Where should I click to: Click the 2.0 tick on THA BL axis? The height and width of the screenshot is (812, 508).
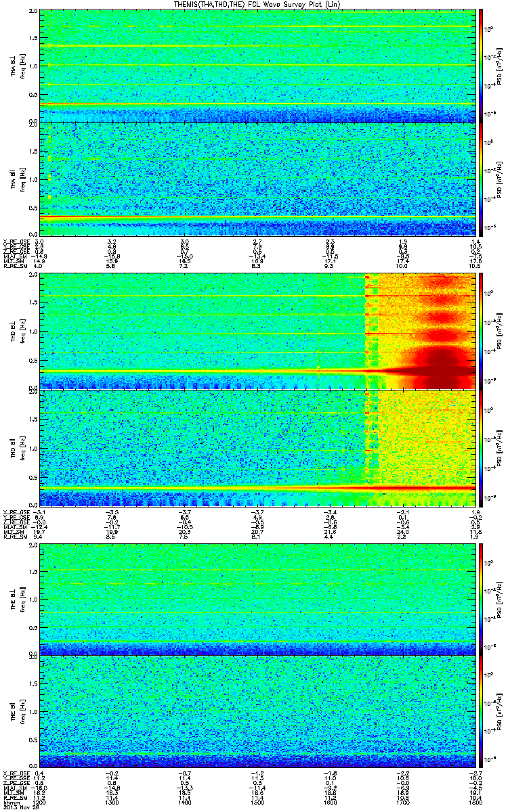click(33, 12)
